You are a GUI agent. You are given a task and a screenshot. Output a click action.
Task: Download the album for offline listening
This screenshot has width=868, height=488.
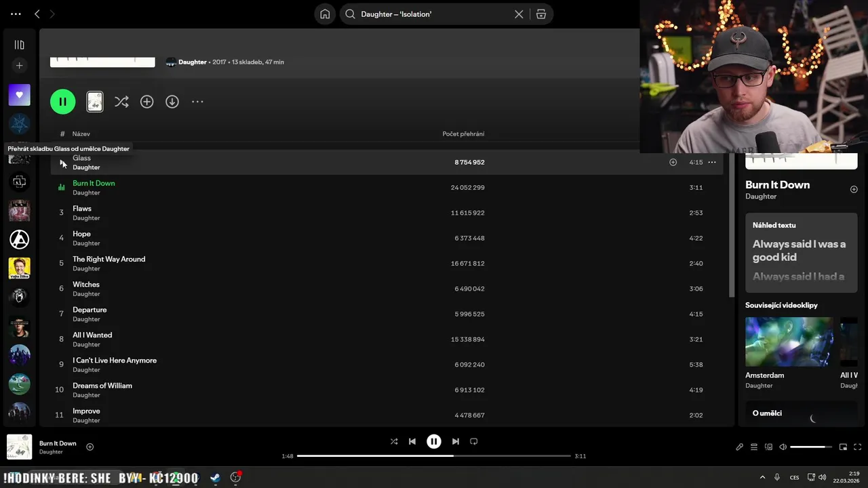pos(172,102)
